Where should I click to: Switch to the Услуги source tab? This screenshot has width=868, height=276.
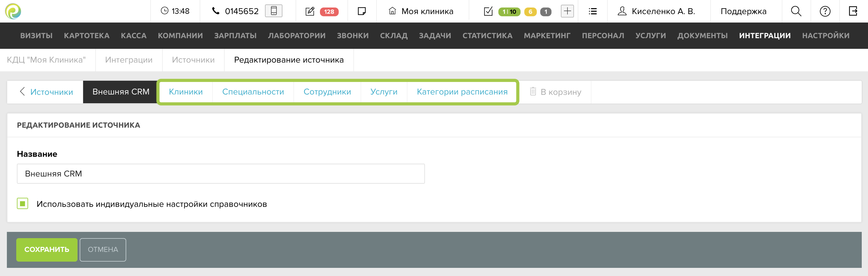point(384,92)
